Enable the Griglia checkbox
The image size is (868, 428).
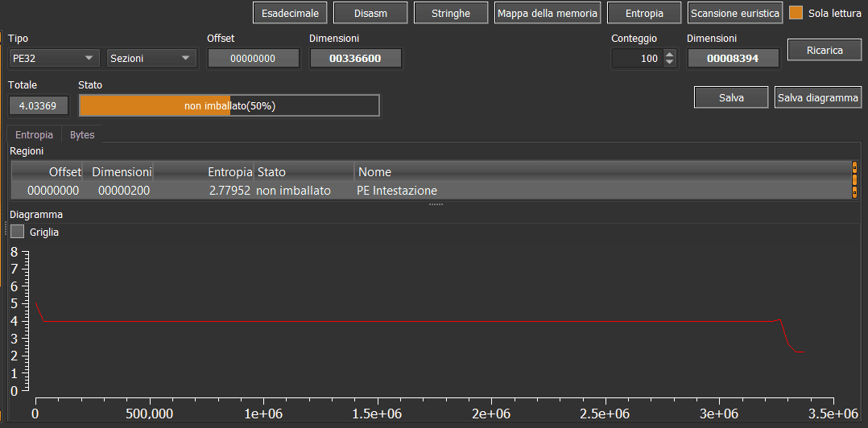(18, 232)
